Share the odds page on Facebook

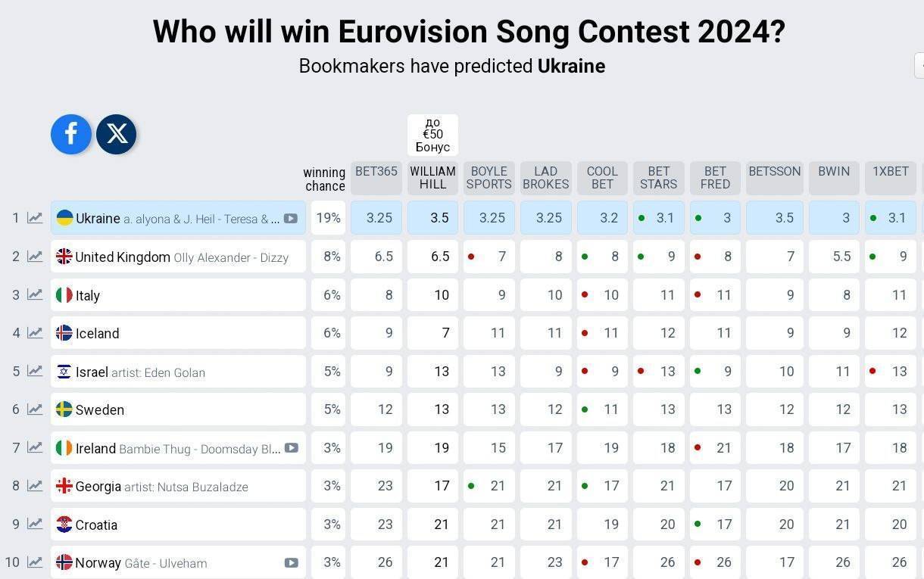tap(71, 134)
